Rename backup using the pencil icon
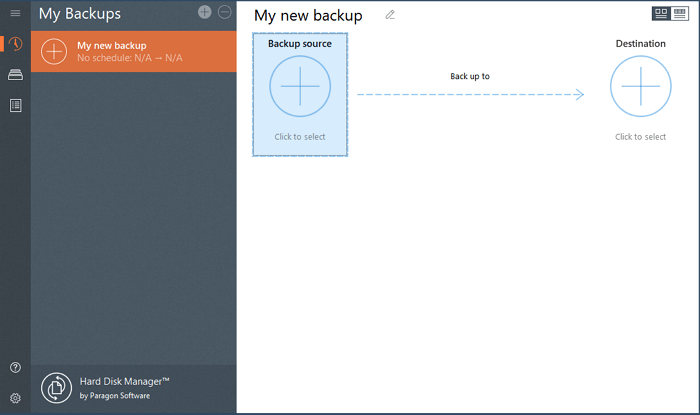The height and width of the screenshot is (415, 700). tap(390, 15)
